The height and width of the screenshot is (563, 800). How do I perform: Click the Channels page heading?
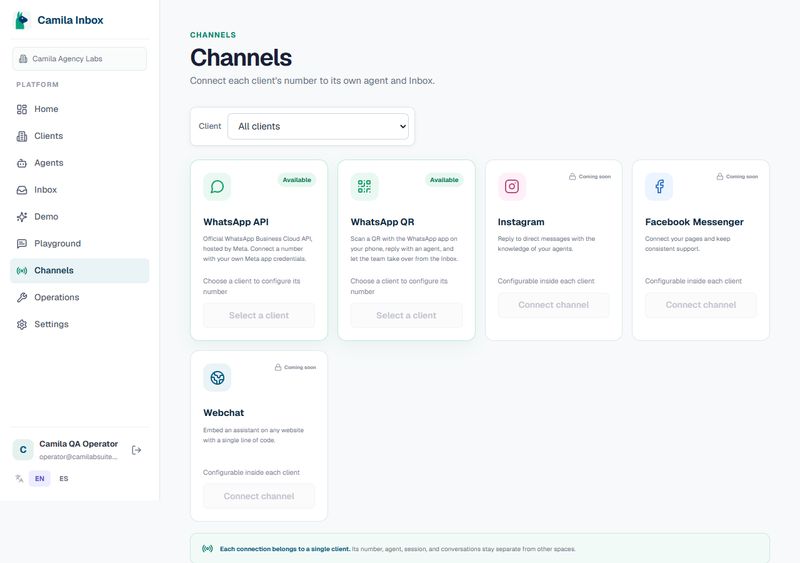tap(241, 58)
